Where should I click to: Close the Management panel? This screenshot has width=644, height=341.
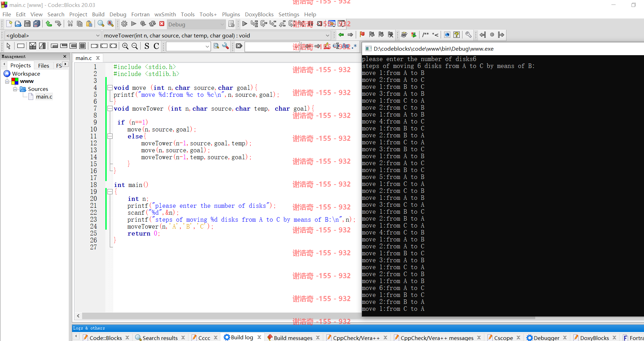(64, 56)
